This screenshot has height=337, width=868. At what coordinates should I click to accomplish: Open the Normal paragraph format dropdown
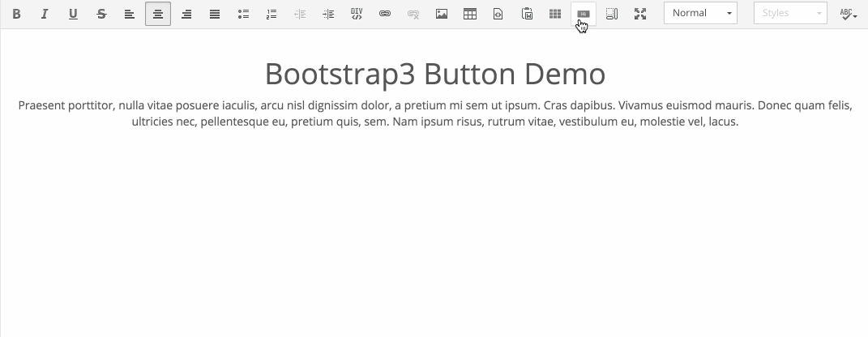point(700,13)
